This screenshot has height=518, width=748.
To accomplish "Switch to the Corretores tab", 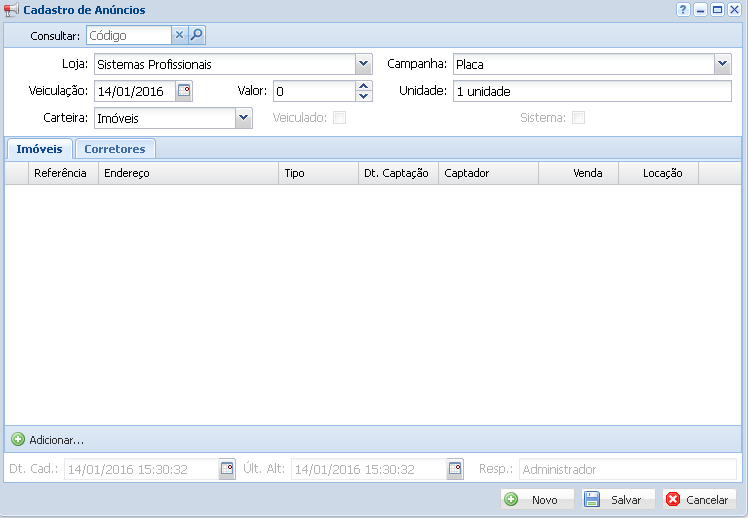I will point(115,149).
